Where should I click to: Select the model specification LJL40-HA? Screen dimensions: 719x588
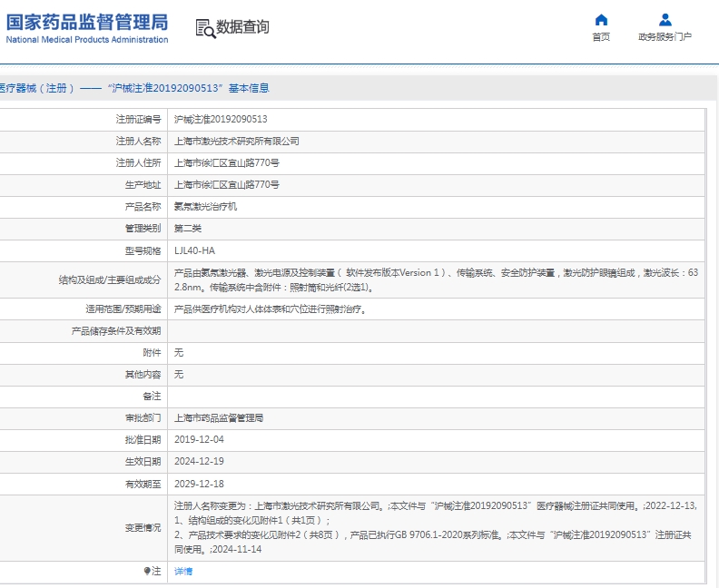click(194, 250)
